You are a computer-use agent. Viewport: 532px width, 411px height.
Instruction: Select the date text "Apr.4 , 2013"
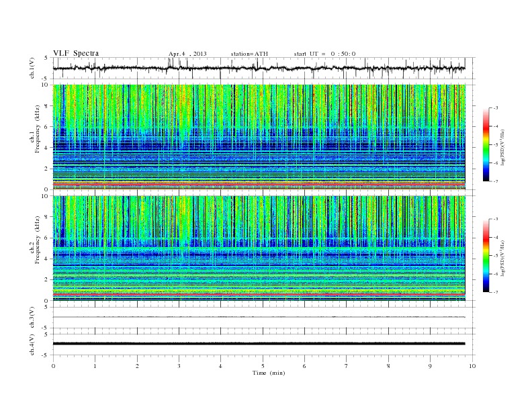click(187, 54)
